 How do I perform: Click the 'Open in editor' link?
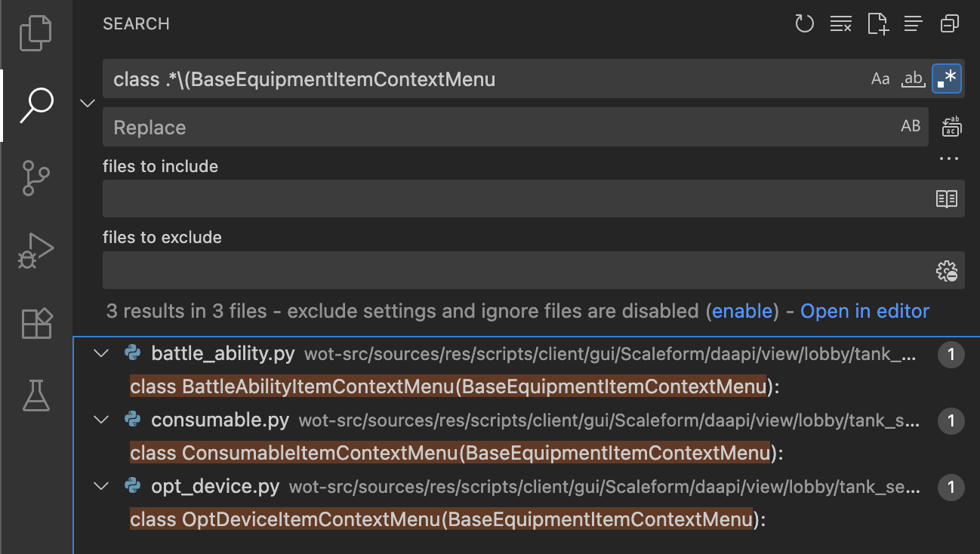click(864, 311)
